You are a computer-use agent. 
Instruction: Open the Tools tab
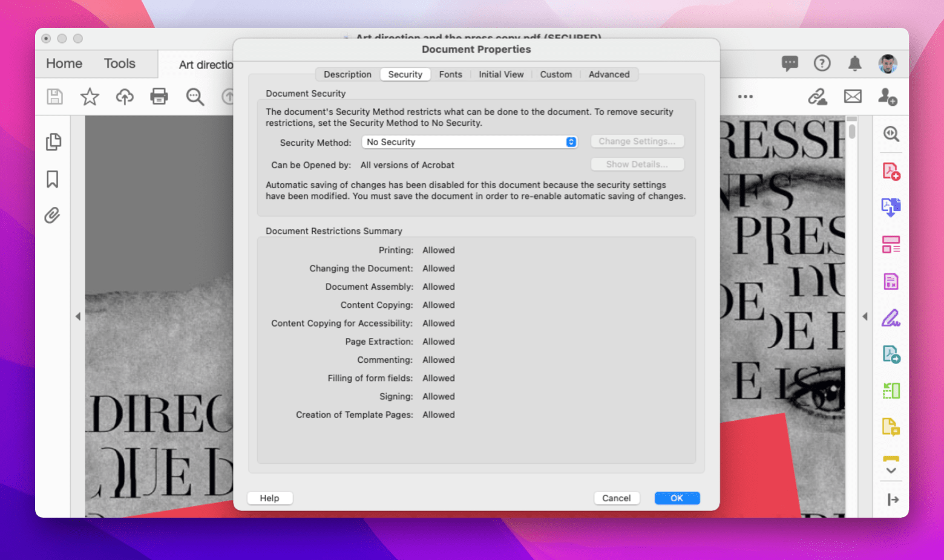(119, 63)
